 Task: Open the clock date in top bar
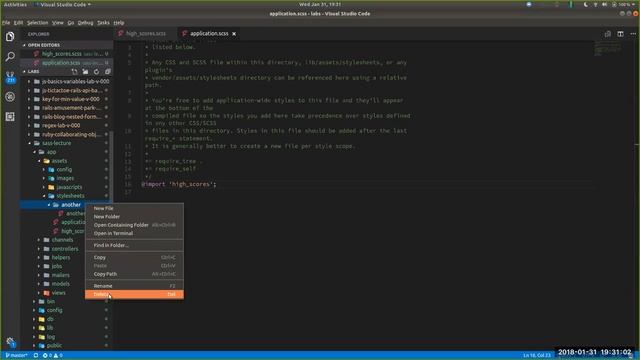[x=320, y=4]
